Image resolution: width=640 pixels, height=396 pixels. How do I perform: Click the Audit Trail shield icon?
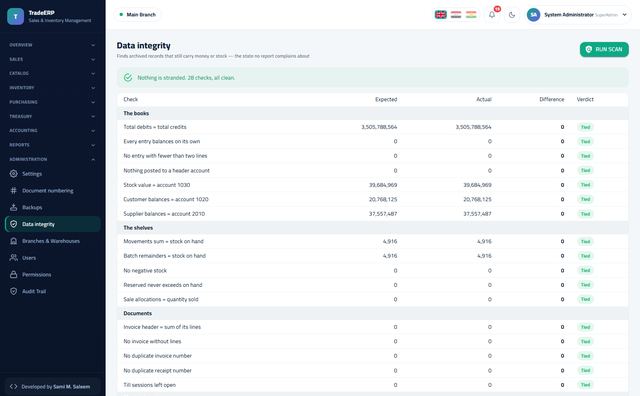tap(13, 291)
